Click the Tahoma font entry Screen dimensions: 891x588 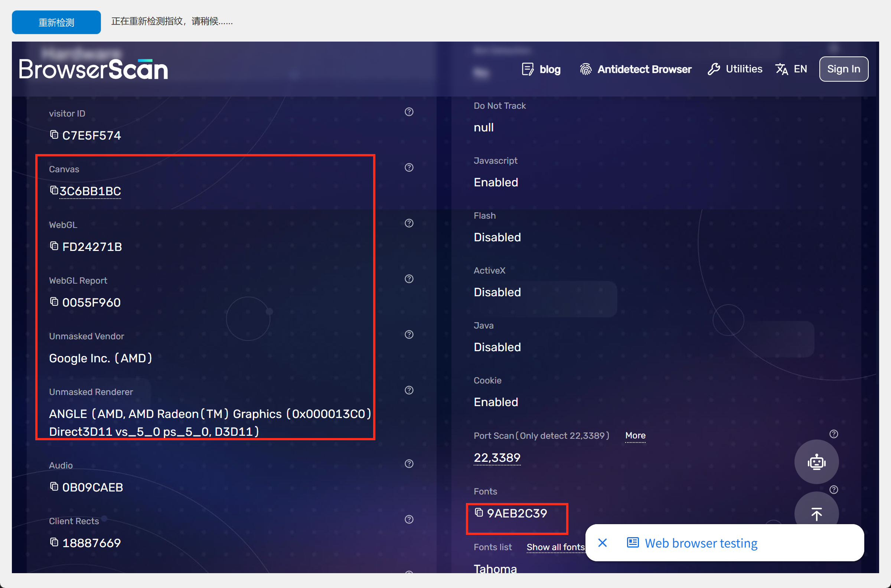(495, 568)
